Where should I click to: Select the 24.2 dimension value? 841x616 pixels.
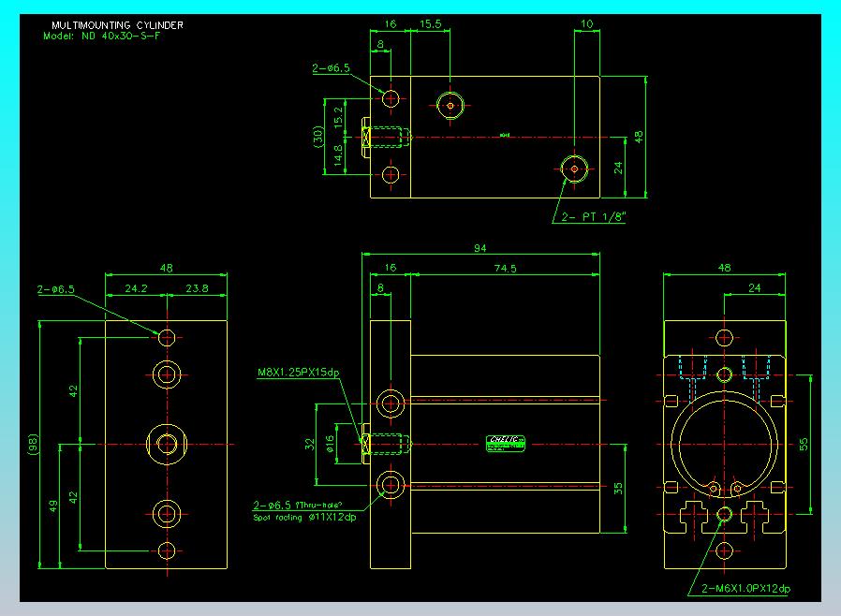(137, 289)
